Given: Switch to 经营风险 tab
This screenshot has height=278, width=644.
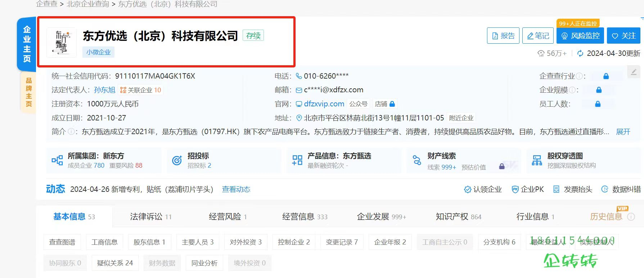Looking at the screenshot, I should (228, 217).
